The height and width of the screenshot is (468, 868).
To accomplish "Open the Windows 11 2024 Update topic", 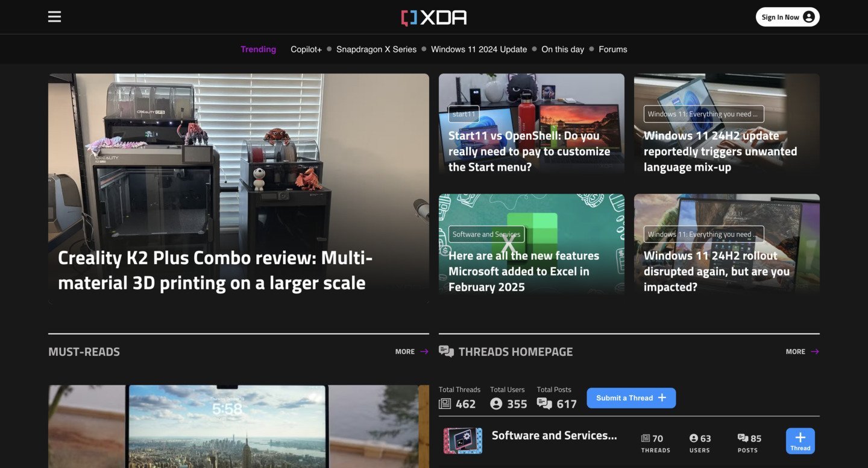I will pos(479,49).
